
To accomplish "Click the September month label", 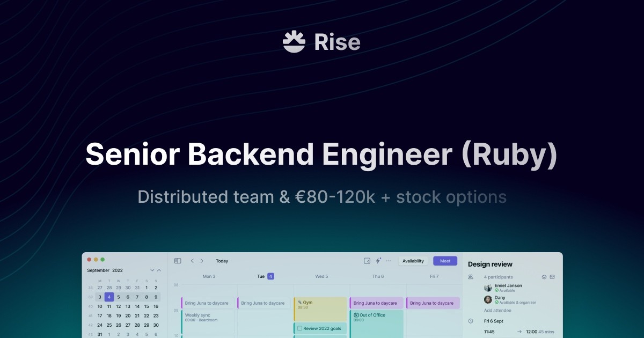I will [98, 270].
